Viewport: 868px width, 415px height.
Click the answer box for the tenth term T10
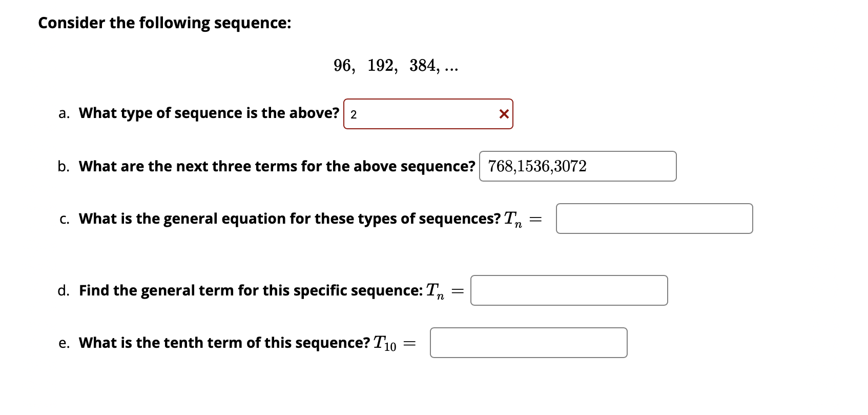click(x=528, y=343)
